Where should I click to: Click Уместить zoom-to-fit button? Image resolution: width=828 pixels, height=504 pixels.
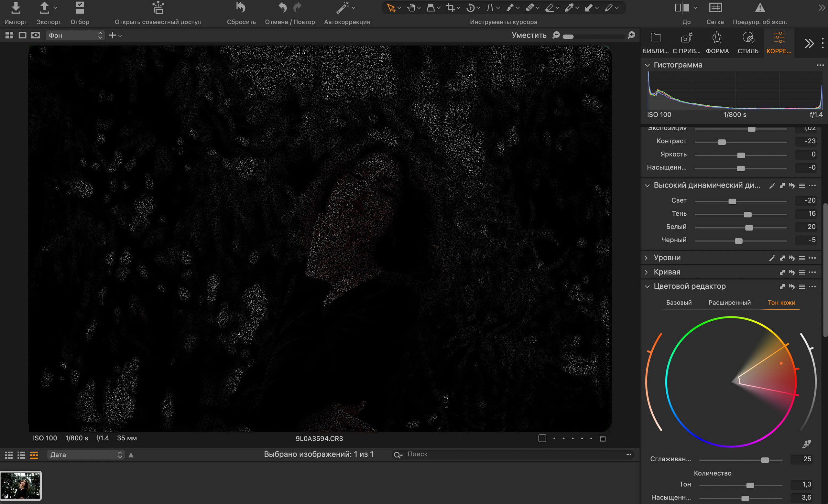pyautogui.click(x=528, y=35)
